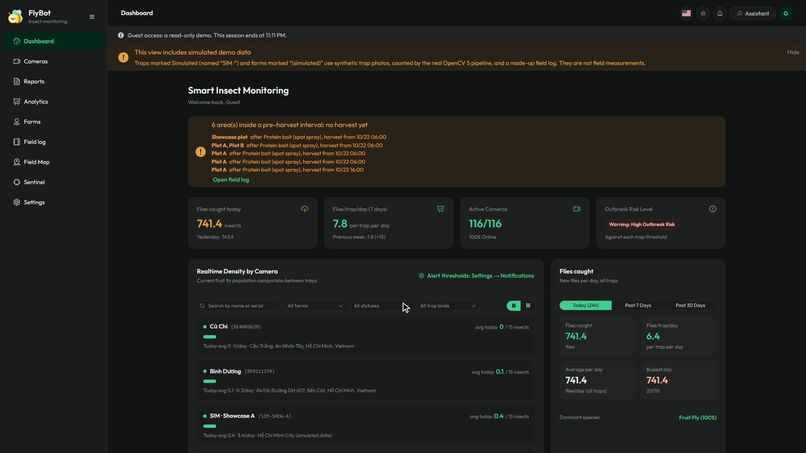806x453 pixels.
Task: Open the Assistant button
Action: point(753,13)
